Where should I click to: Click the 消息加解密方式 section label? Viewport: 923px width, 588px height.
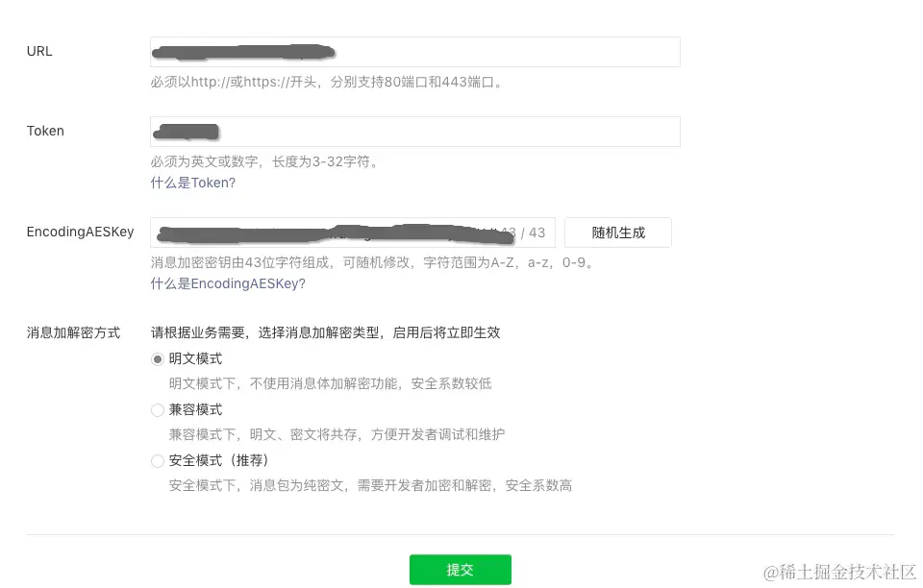click(74, 332)
